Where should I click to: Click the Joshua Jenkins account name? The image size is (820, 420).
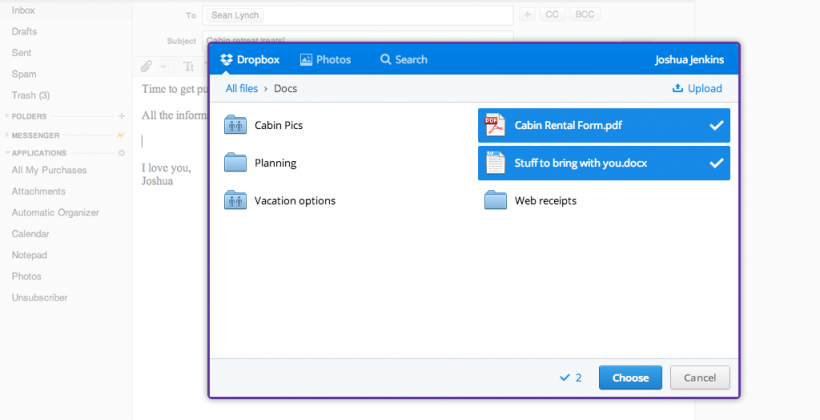[689, 60]
